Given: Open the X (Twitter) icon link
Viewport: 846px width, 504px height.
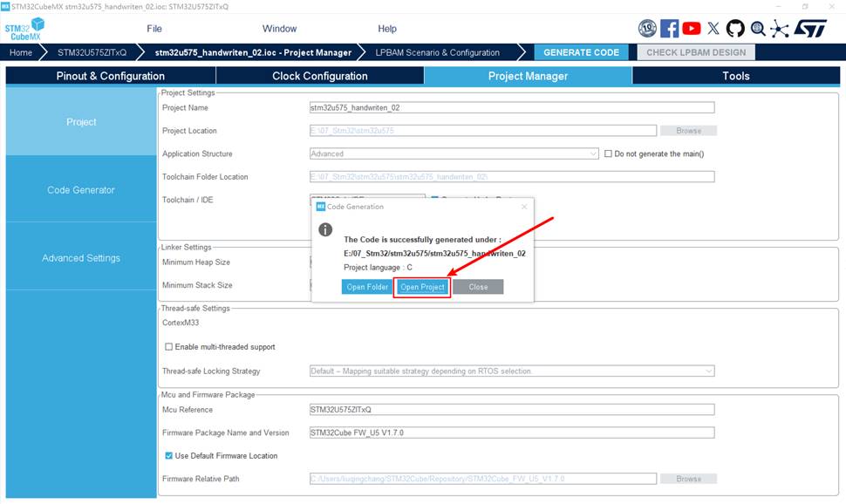Looking at the screenshot, I should coord(713,28).
